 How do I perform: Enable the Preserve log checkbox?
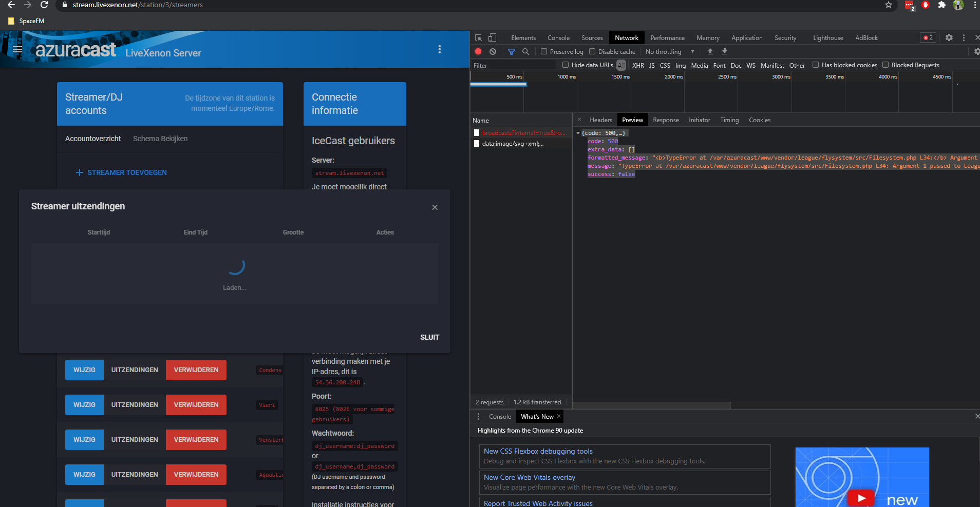click(543, 51)
